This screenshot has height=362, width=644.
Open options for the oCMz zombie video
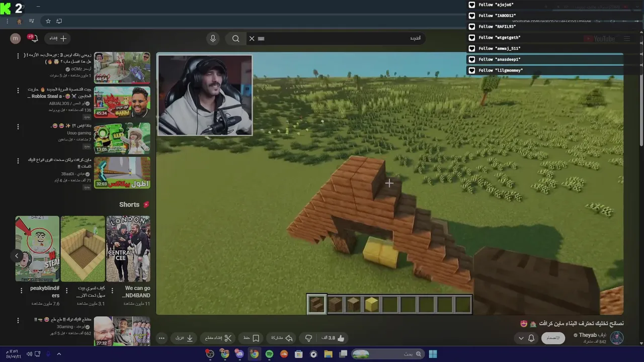pyautogui.click(x=18, y=56)
